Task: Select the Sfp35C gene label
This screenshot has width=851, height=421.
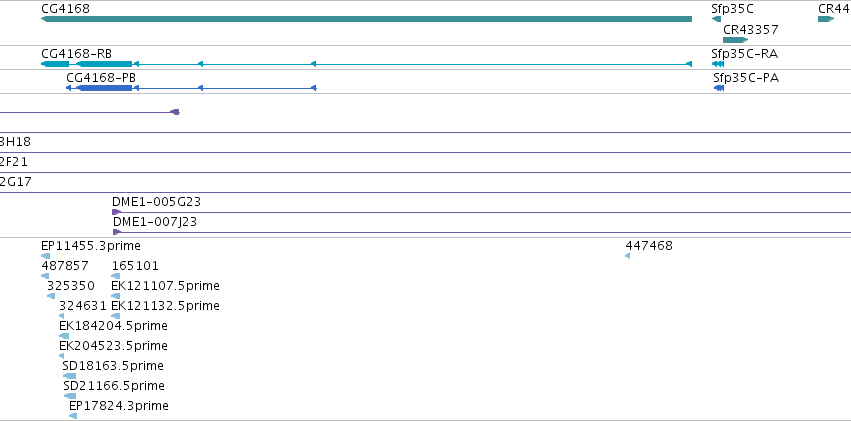Action: click(x=732, y=9)
